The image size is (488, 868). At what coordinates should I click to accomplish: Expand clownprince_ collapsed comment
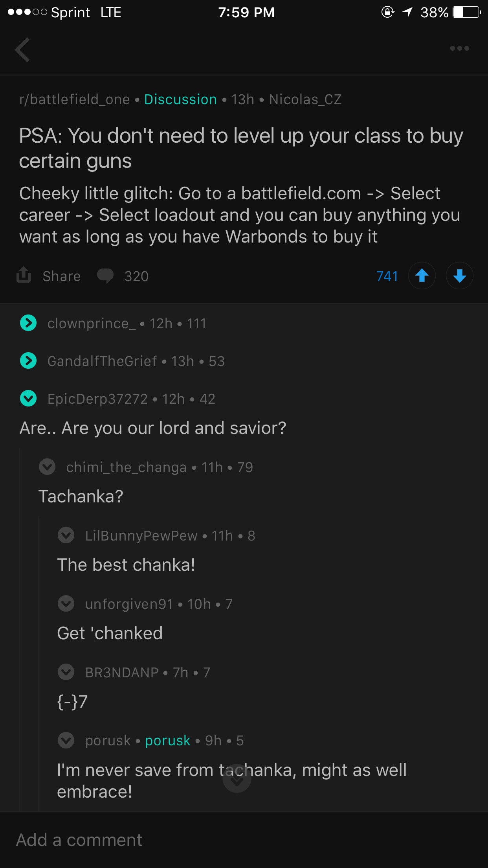tap(28, 323)
